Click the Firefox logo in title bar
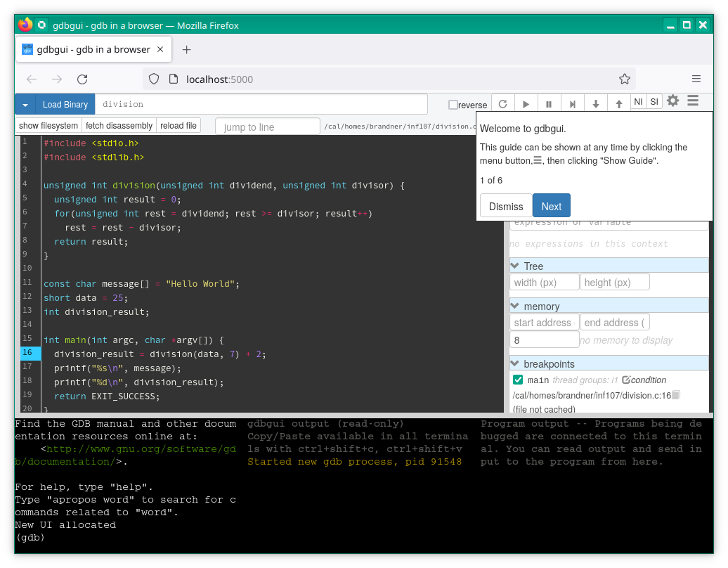This screenshot has height=568, width=728. (25, 25)
